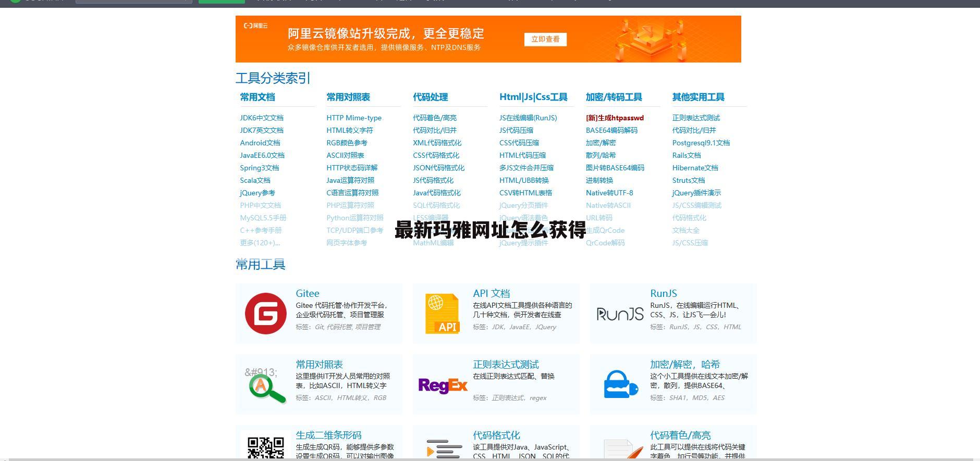Open JDK6中文文档 link

[262, 118]
